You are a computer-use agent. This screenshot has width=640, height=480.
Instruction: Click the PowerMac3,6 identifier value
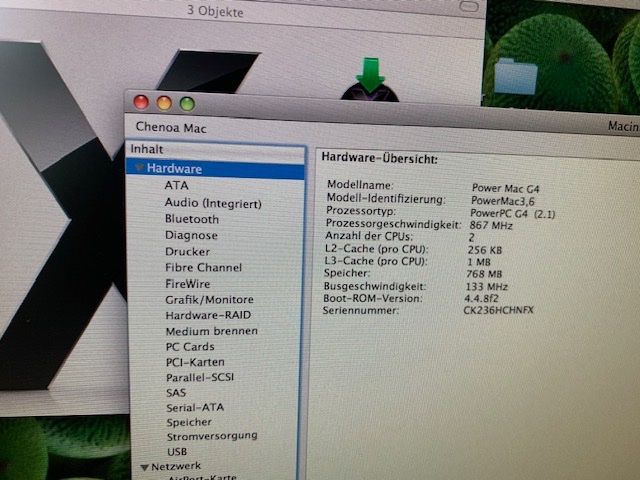coord(502,201)
